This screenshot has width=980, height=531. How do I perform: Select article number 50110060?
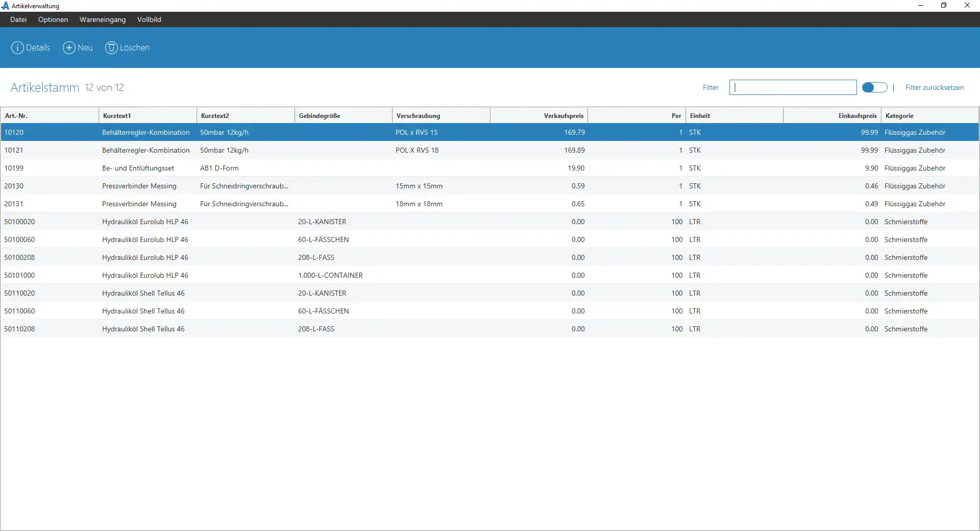pyautogui.click(x=19, y=311)
